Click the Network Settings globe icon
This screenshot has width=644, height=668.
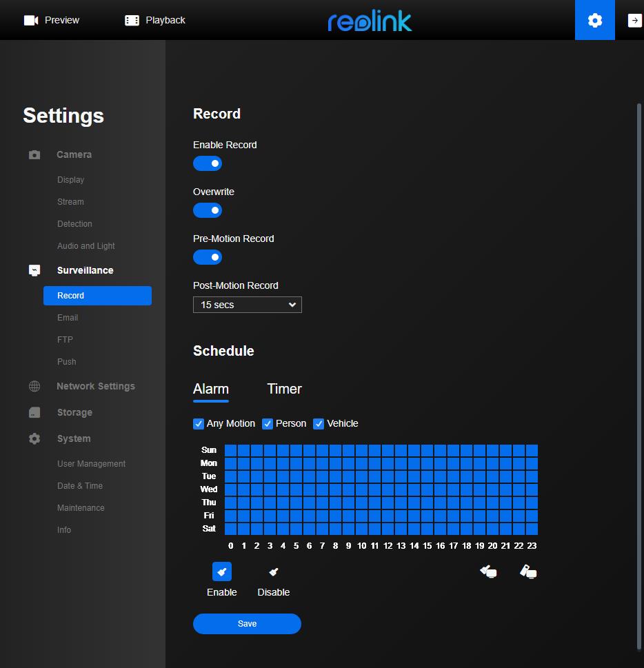(x=34, y=386)
